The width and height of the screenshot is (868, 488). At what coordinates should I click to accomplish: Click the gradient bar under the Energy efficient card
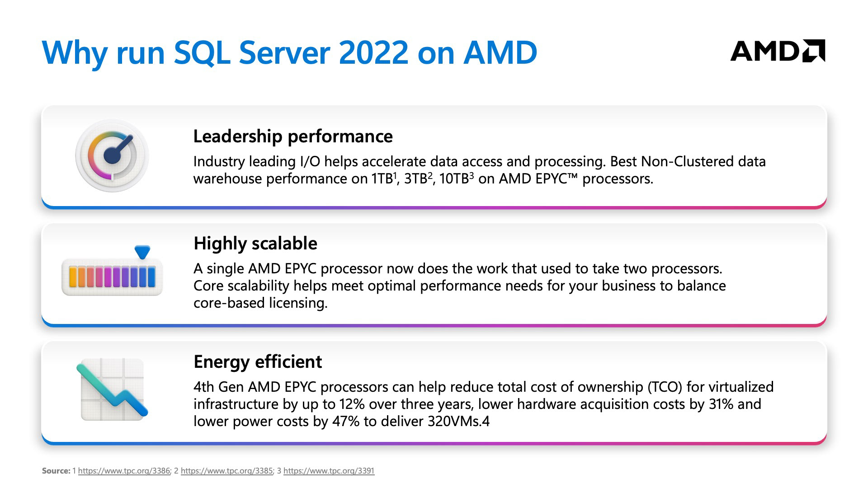[x=434, y=443]
